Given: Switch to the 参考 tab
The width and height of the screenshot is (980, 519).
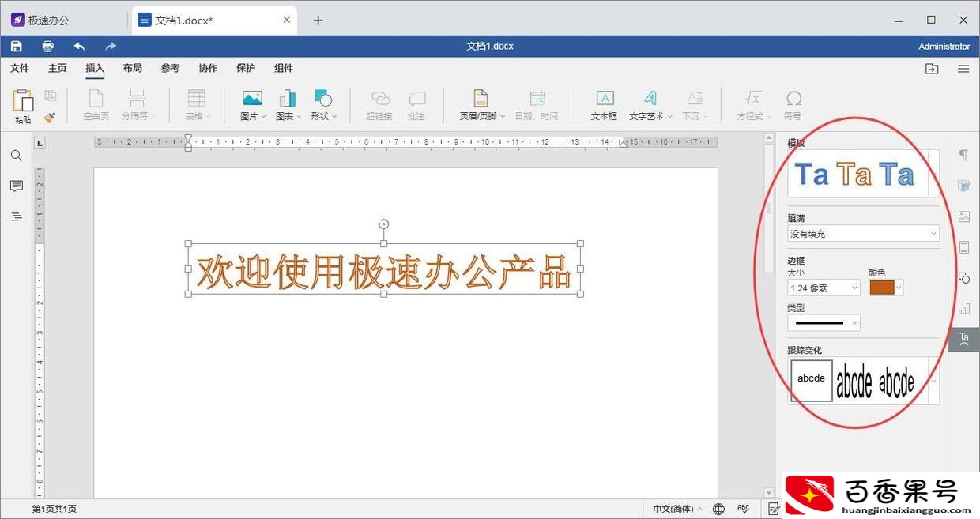Looking at the screenshot, I should click(170, 69).
